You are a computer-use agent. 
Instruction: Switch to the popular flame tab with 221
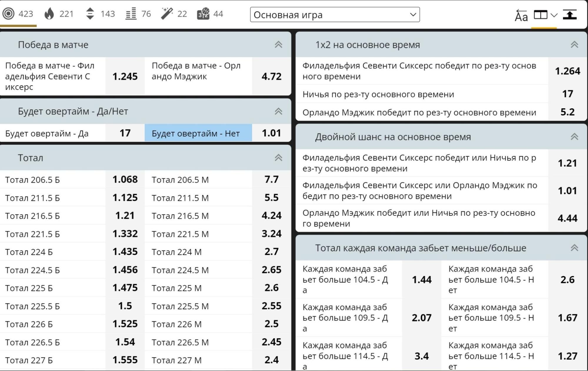59,14
